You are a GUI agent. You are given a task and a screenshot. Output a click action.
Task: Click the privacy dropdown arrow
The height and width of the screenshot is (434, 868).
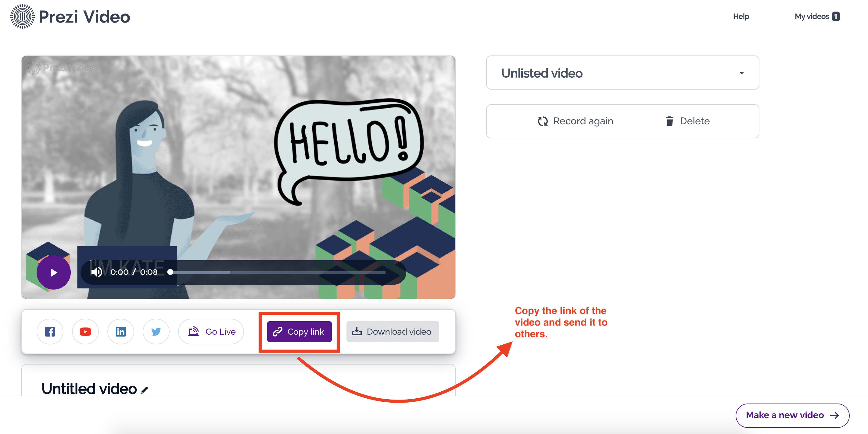coord(741,73)
